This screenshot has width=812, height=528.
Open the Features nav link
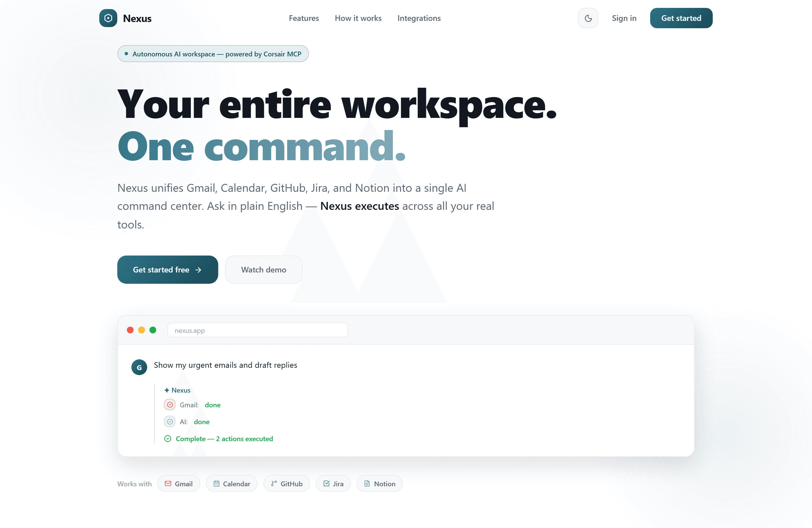304,18
